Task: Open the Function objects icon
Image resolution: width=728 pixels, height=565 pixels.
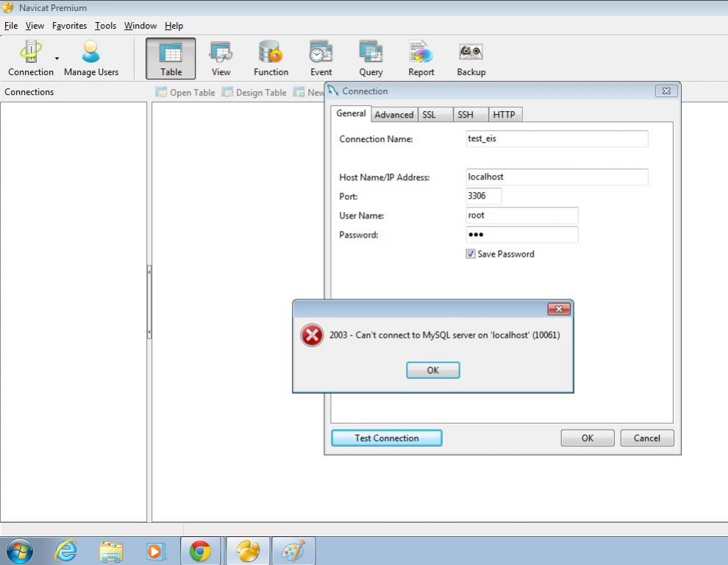Action: [x=271, y=58]
